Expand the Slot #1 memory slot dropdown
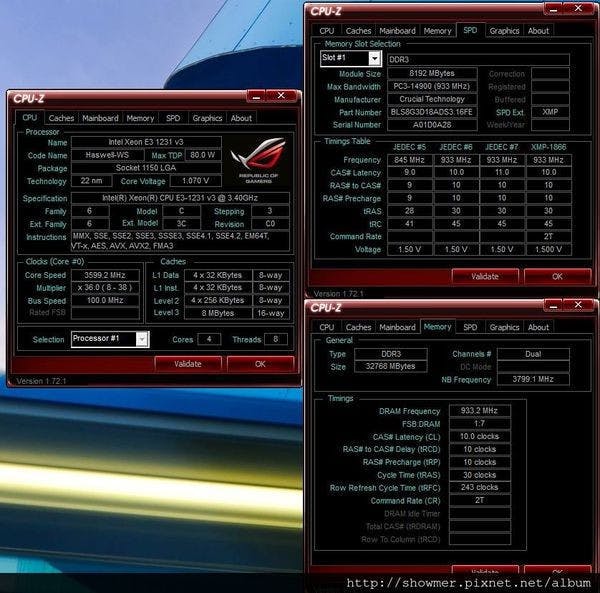The width and height of the screenshot is (600, 593). (x=375, y=59)
